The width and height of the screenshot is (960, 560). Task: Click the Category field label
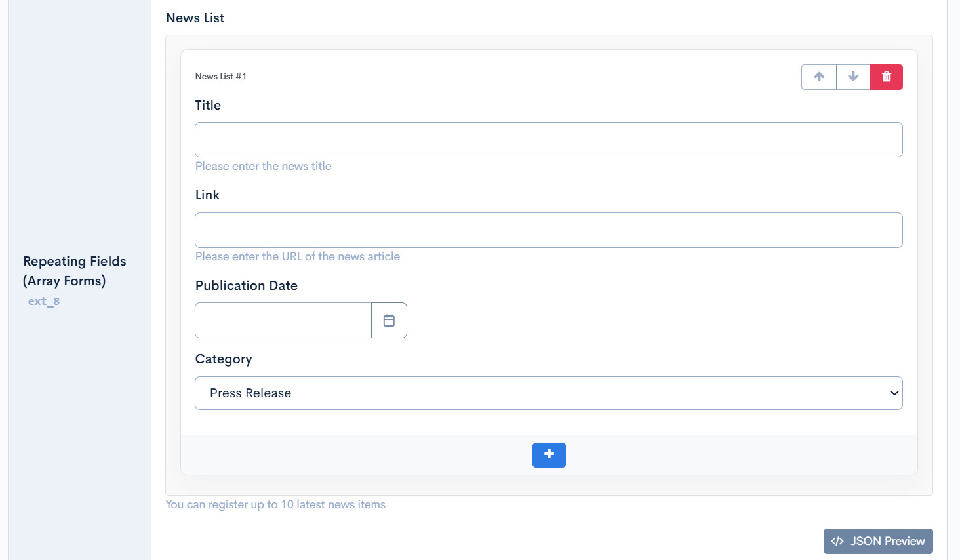[x=224, y=359]
